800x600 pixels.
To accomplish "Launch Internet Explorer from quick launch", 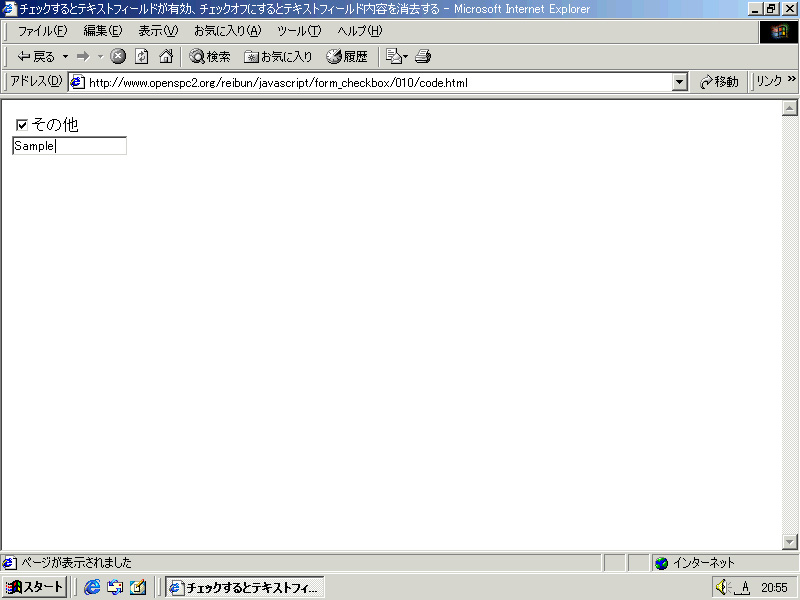I will click(x=92, y=587).
